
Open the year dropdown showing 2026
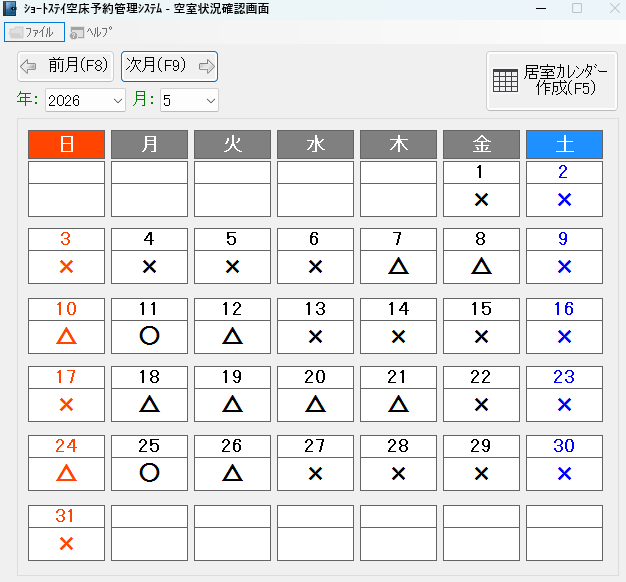[x=84, y=100]
